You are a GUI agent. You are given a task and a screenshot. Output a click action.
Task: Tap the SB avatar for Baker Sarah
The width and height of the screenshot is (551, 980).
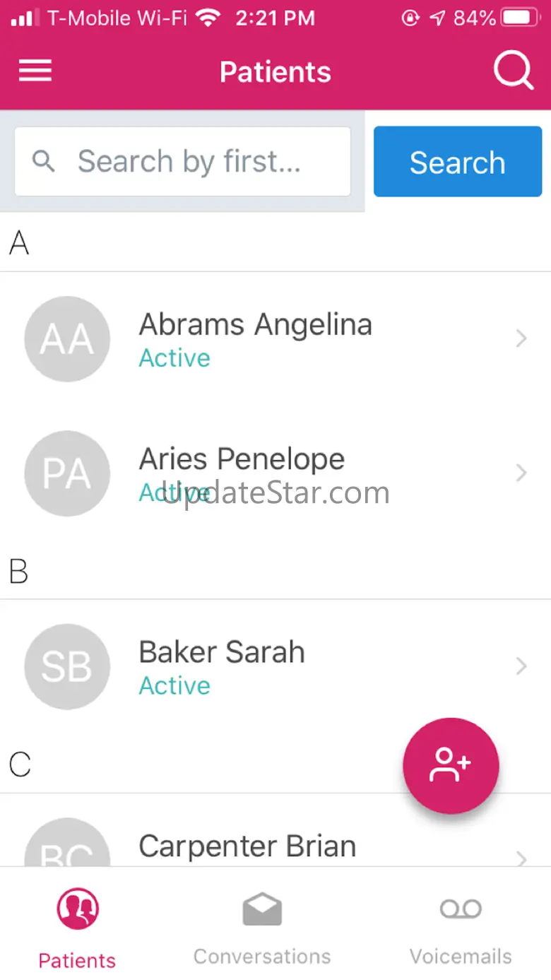67,666
